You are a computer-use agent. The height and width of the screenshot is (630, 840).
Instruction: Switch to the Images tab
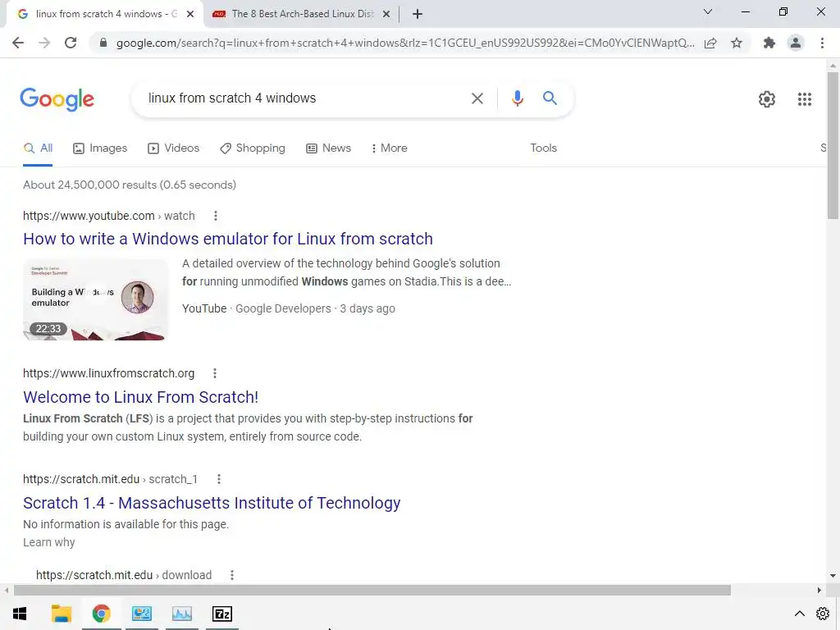pyautogui.click(x=100, y=148)
